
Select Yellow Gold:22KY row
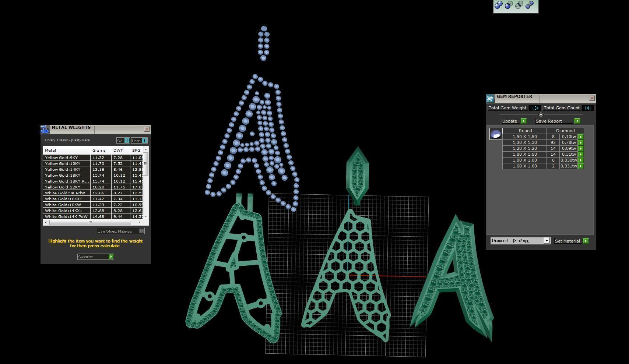click(x=93, y=187)
